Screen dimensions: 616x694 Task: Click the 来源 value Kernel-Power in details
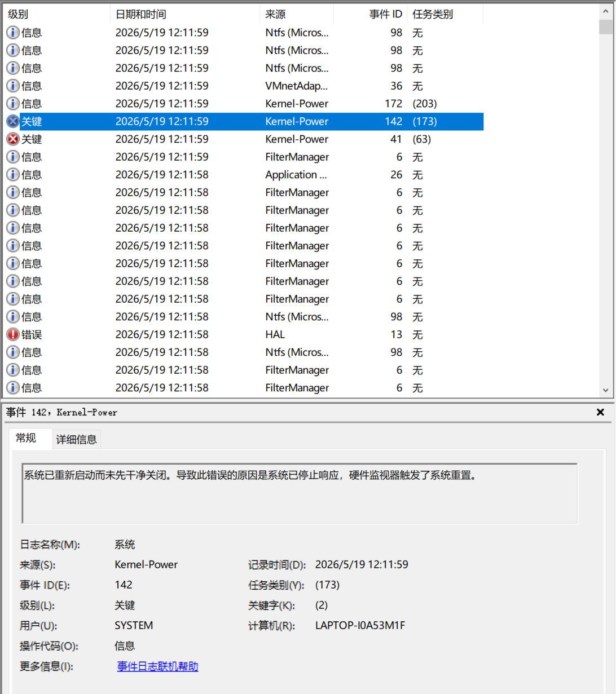146,564
